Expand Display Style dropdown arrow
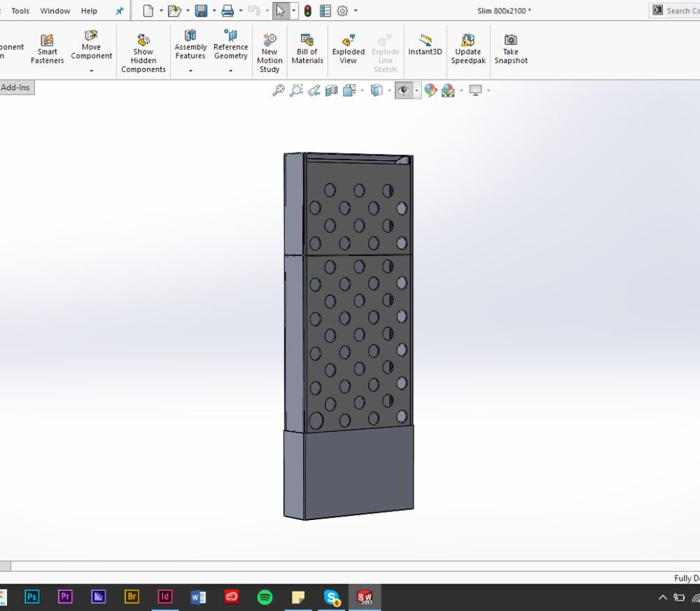 pyautogui.click(x=389, y=90)
